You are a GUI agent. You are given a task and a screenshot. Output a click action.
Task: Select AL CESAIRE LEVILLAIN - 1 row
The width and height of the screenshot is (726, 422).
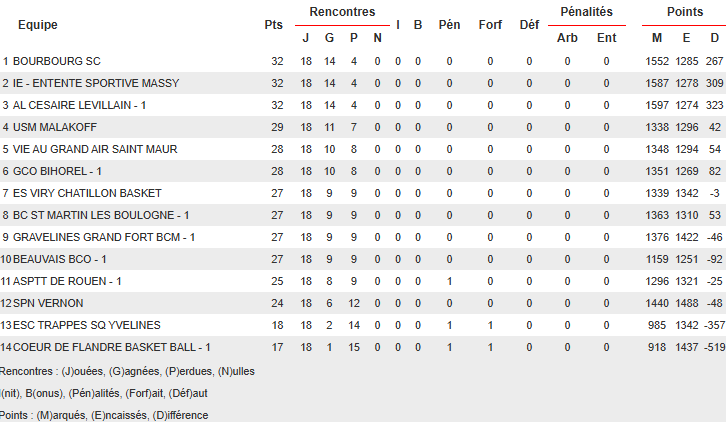coord(80,105)
